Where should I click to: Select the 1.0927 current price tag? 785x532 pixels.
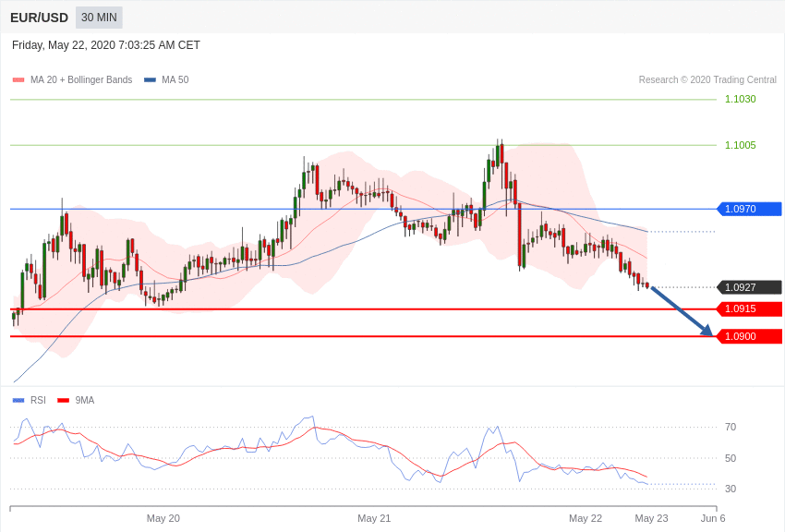point(750,287)
